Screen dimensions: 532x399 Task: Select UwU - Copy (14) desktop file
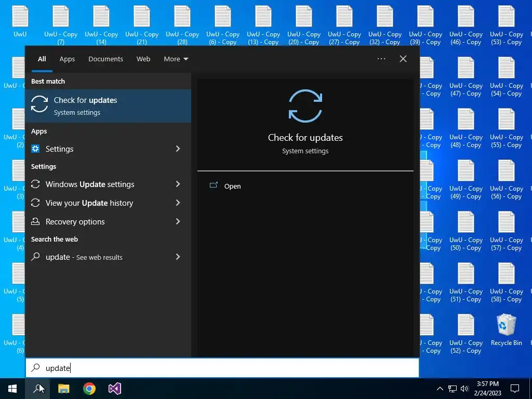click(x=101, y=24)
